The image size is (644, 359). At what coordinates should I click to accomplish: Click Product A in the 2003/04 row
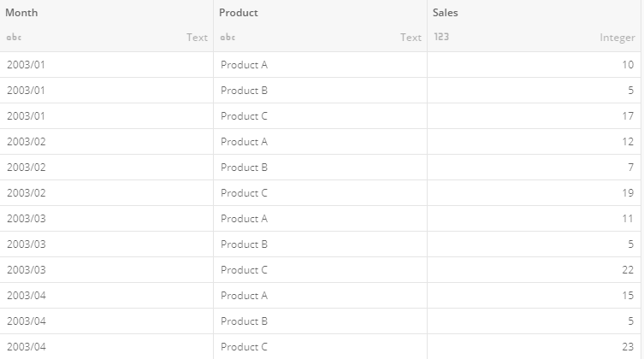245,296
